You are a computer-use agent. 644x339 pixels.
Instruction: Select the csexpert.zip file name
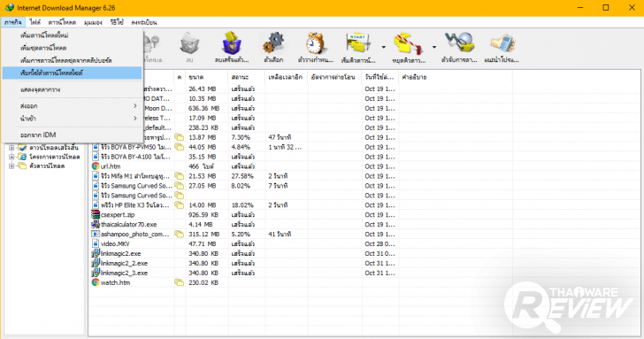point(118,214)
